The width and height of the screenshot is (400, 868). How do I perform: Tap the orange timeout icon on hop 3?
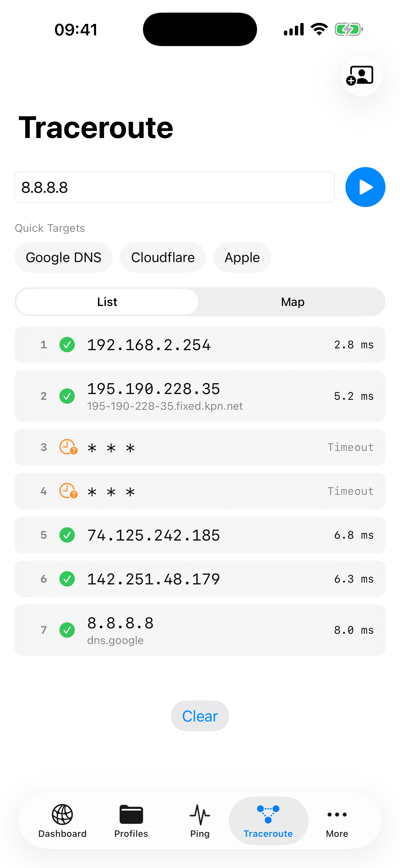coord(68,447)
